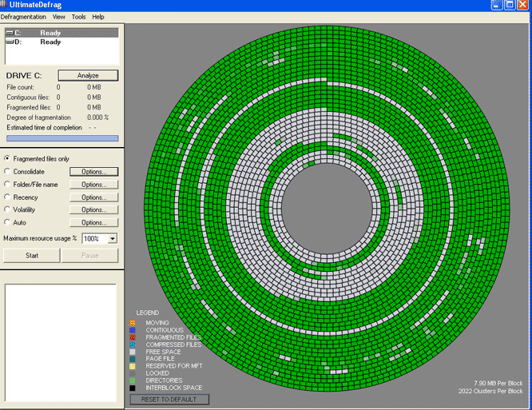Screen dimensions: 532x410
Task: Click the 'DRIVE C:' heading
Action: tap(24, 76)
